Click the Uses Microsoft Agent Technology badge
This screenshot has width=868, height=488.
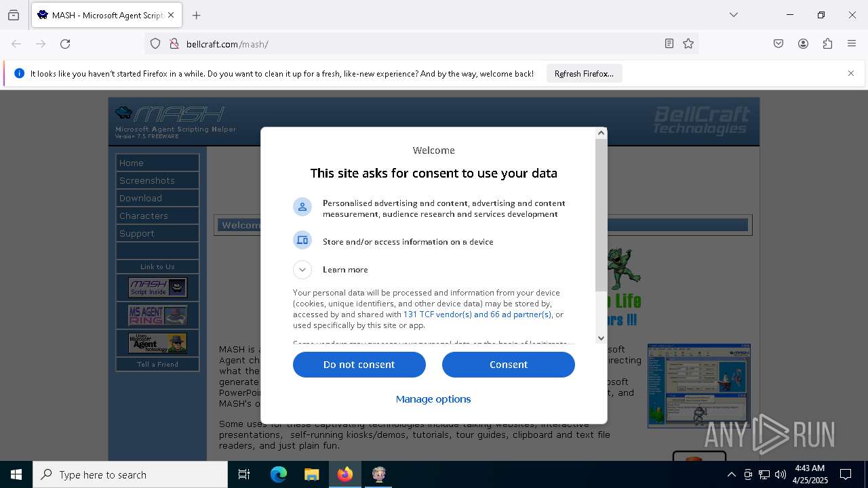[157, 343]
